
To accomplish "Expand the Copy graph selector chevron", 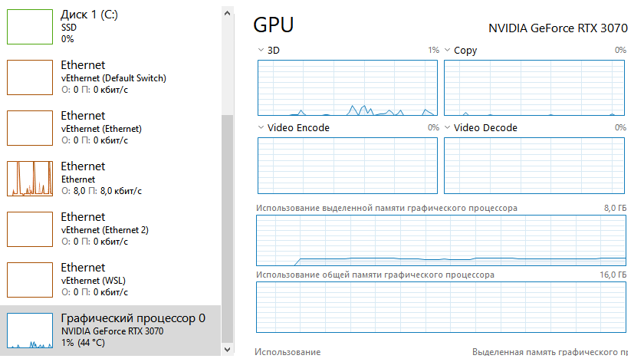I will point(447,51).
